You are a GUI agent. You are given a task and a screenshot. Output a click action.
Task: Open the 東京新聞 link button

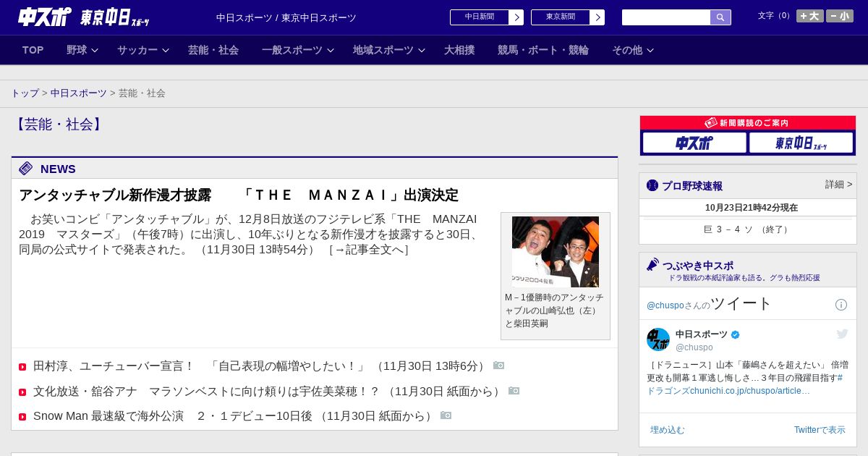pyautogui.click(x=561, y=17)
